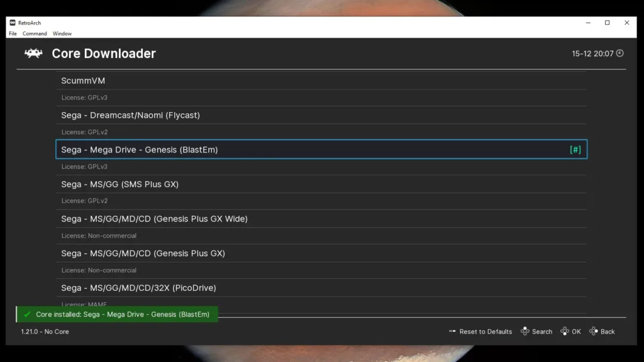Viewport: 644px width, 362px height.
Task: Open the Window menu
Action: coord(62,34)
